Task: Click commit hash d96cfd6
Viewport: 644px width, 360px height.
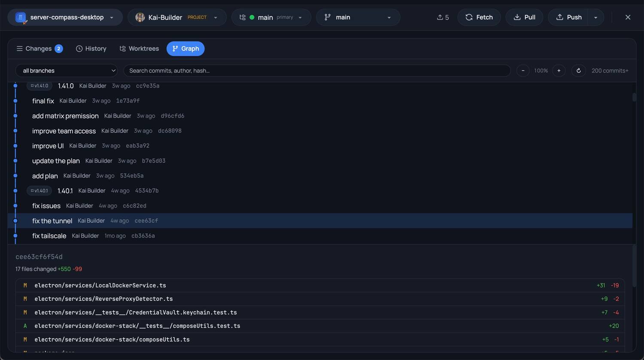Action: pos(173,116)
